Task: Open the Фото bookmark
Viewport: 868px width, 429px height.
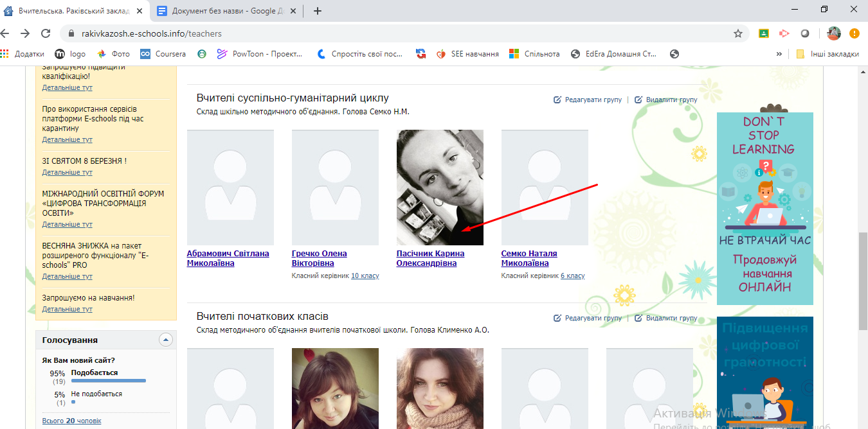Action: (x=114, y=54)
